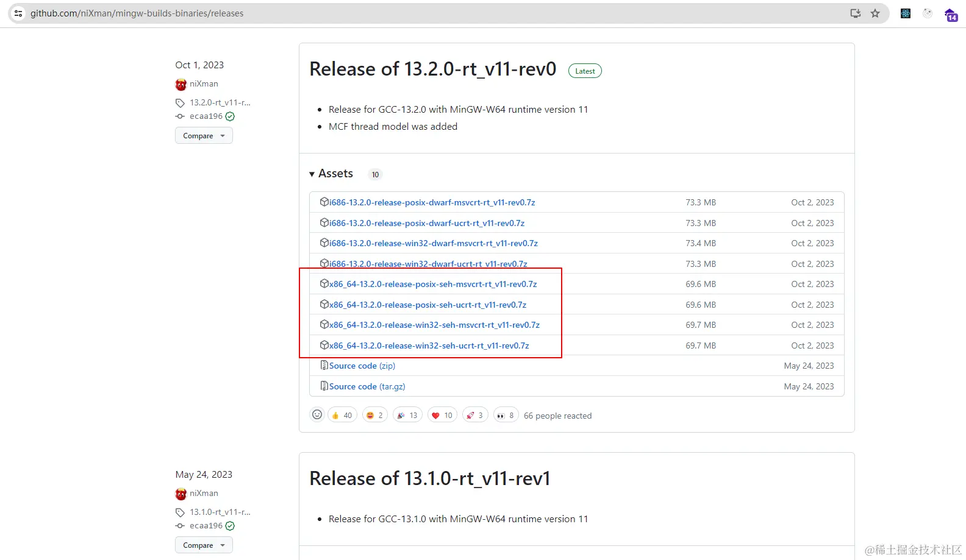Collapse the Assets section
The height and width of the screenshot is (560, 966).
(x=331, y=174)
